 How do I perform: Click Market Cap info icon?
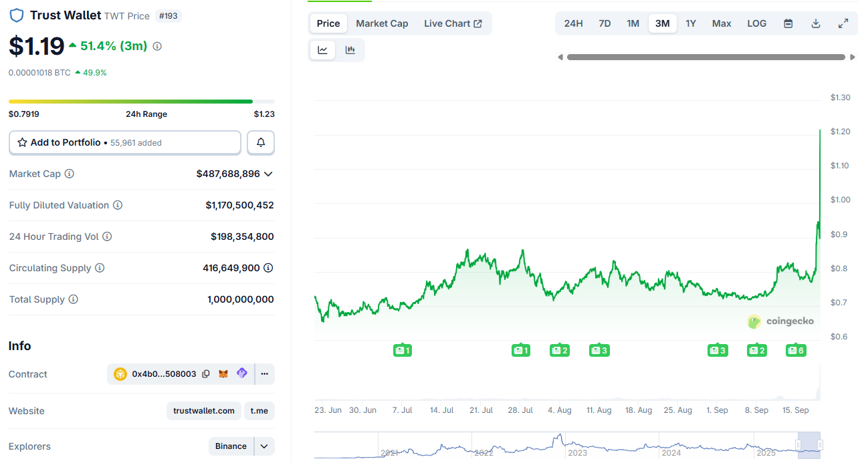70,174
